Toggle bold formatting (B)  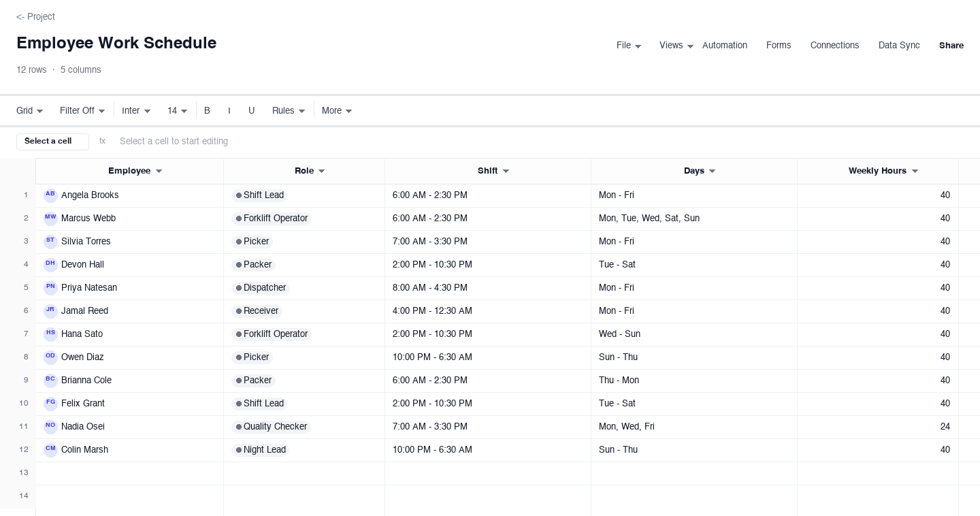207,110
